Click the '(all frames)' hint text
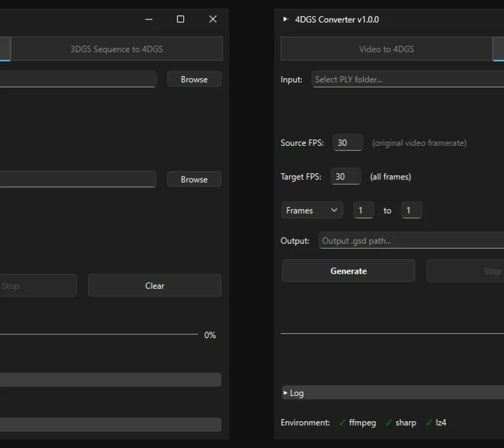 391,177
